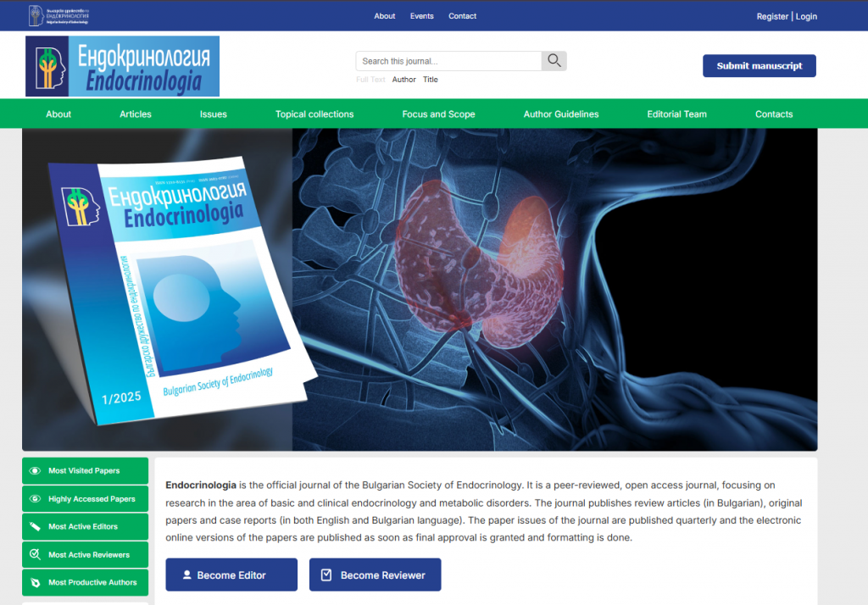This screenshot has height=605, width=868.
Task: Click the Register link
Action: click(x=772, y=17)
